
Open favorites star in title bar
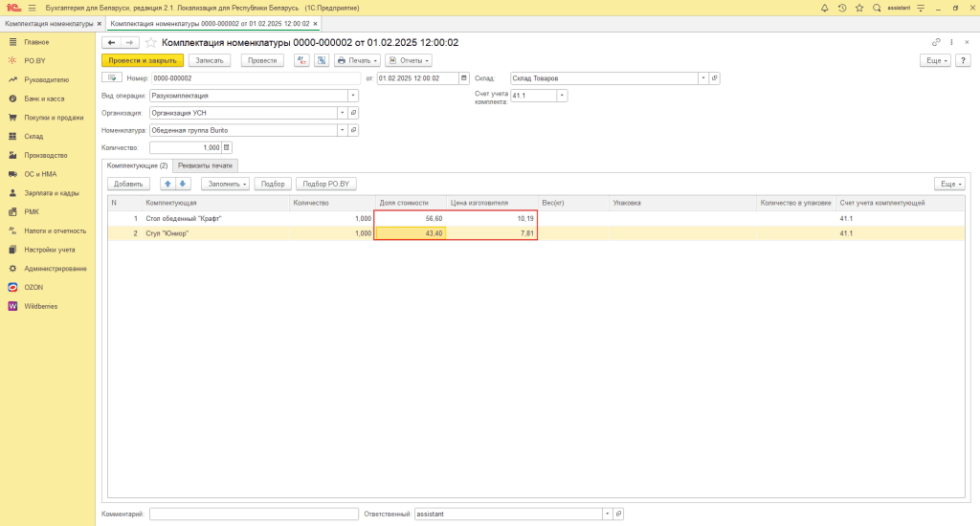tap(859, 8)
